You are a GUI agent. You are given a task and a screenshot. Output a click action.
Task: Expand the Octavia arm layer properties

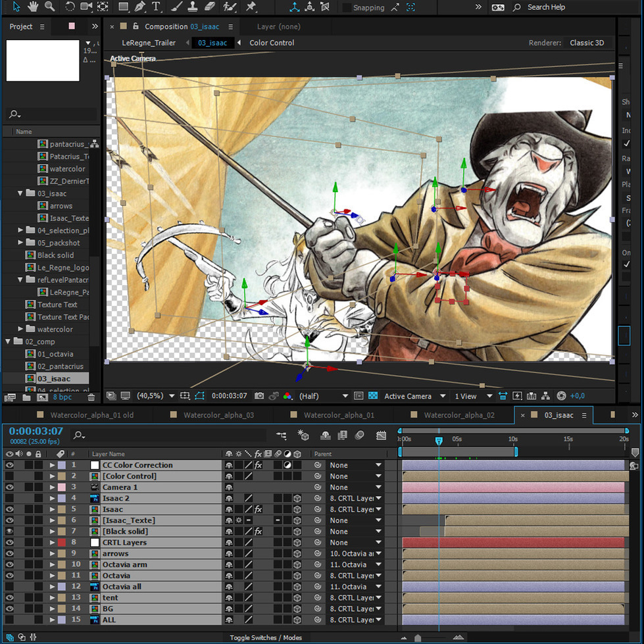[x=52, y=564]
